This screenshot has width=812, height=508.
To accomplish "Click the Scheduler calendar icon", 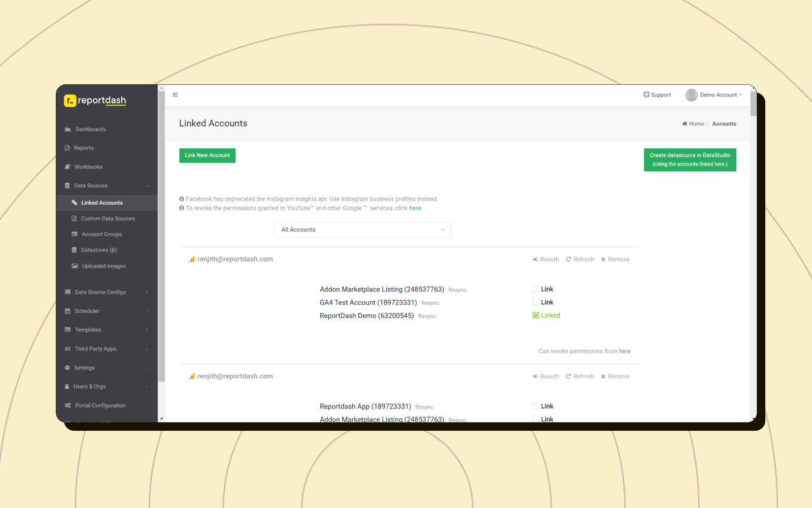I will point(67,311).
